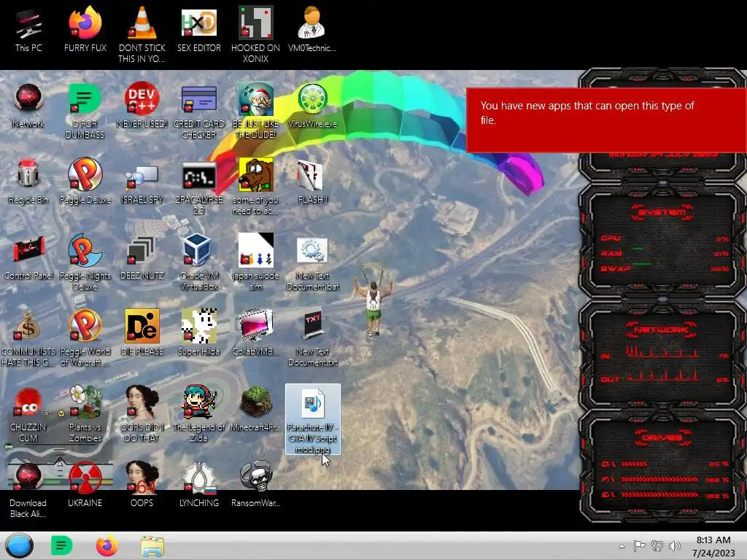Click the 'You have new apps' notification

tap(606, 120)
